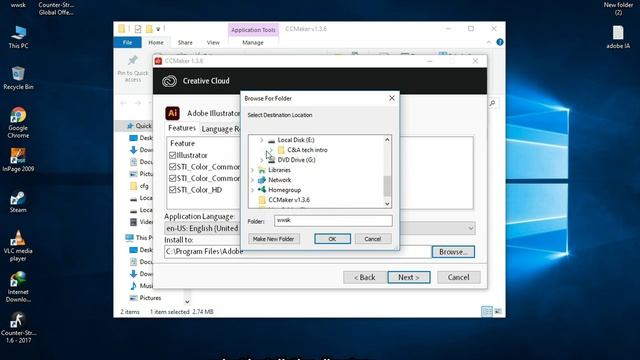The width and height of the screenshot is (640, 360).
Task: Launch Counter-Strike 1.6 - 2017 shortcut
Action: (x=18, y=327)
